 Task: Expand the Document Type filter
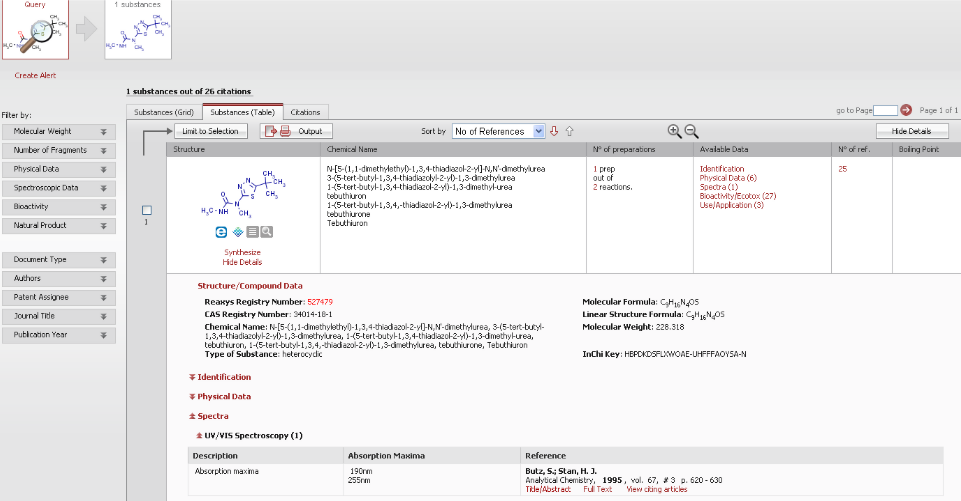59,260
